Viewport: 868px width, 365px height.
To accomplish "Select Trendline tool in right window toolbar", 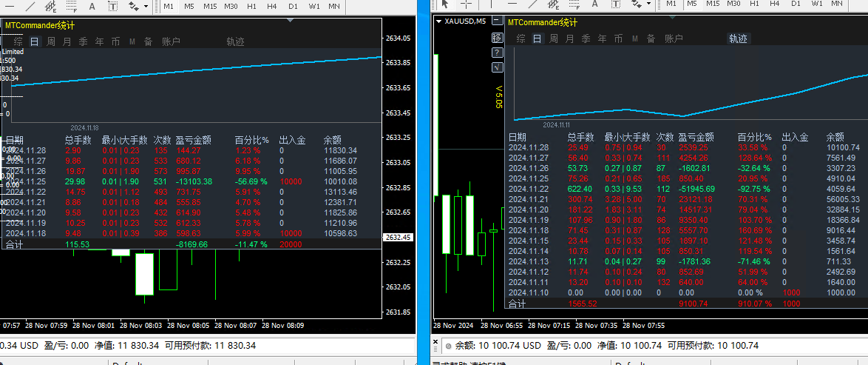I will tap(532, 4).
